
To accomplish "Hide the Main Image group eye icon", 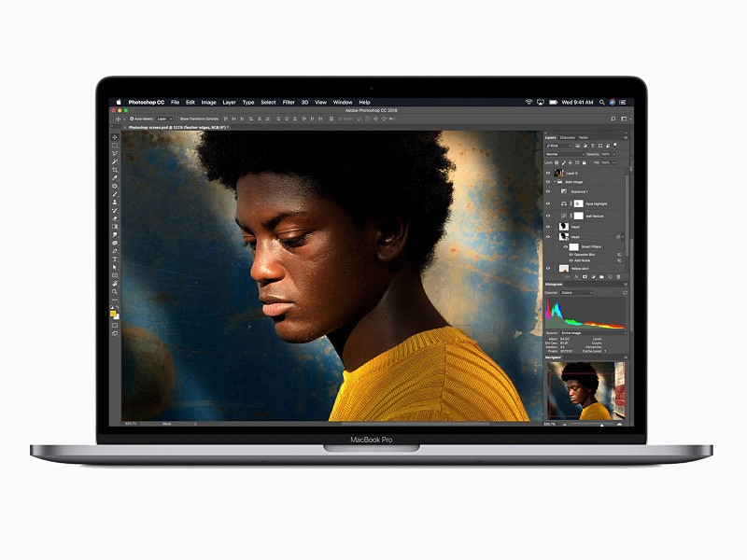I will [548, 182].
